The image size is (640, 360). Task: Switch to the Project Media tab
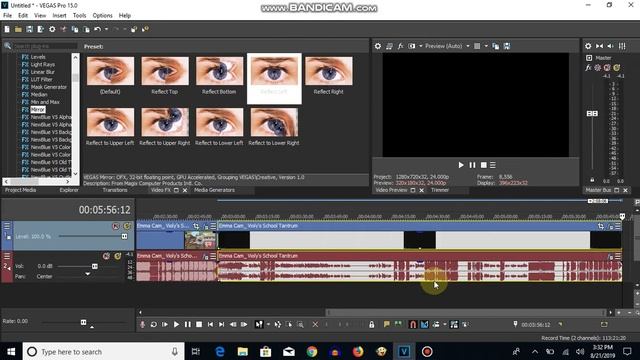(x=20, y=190)
